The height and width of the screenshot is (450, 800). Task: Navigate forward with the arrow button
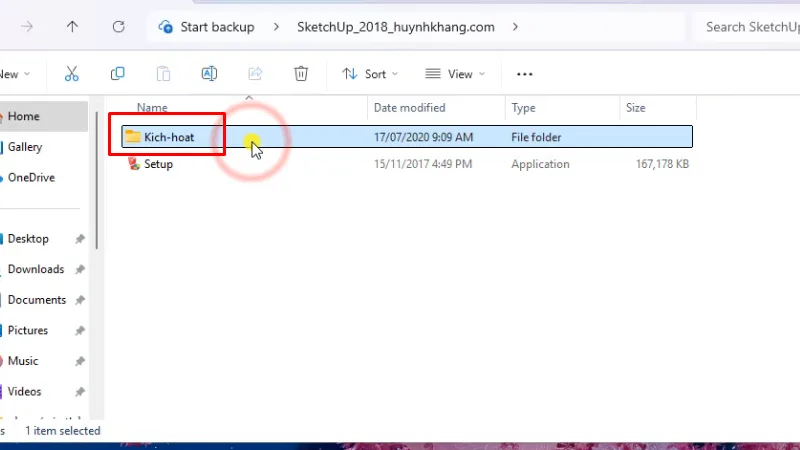pyautogui.click(x=26, y=27)
